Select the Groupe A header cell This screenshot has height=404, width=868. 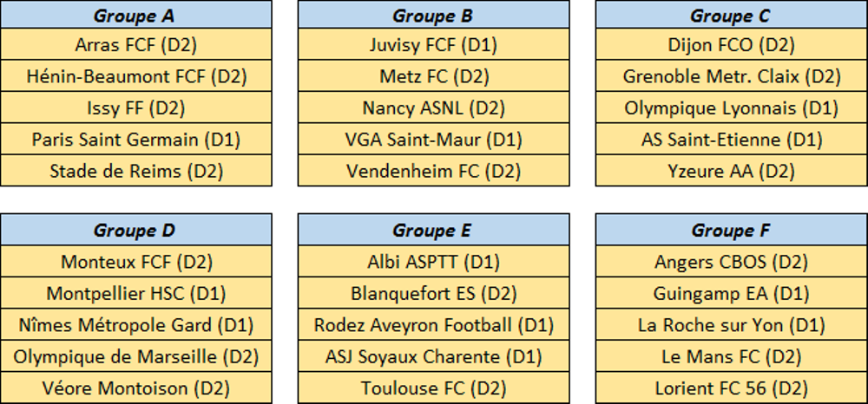coord(135,15)
